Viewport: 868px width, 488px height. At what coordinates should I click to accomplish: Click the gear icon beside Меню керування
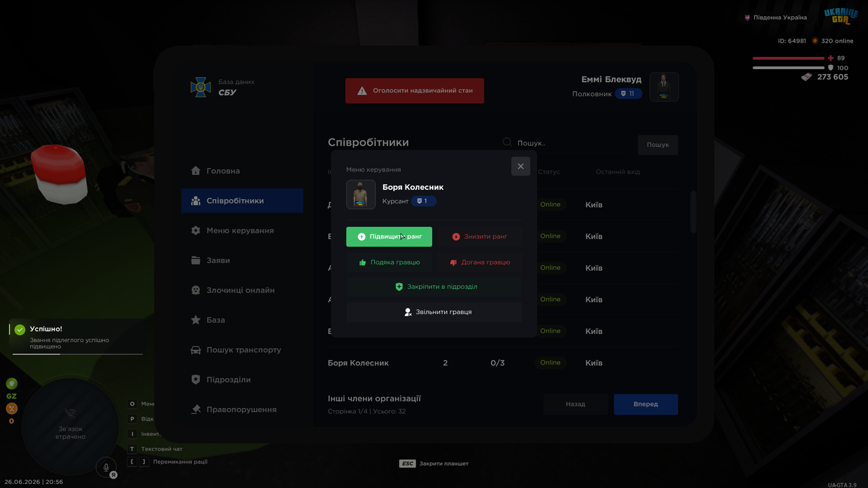tap(196, 230)
